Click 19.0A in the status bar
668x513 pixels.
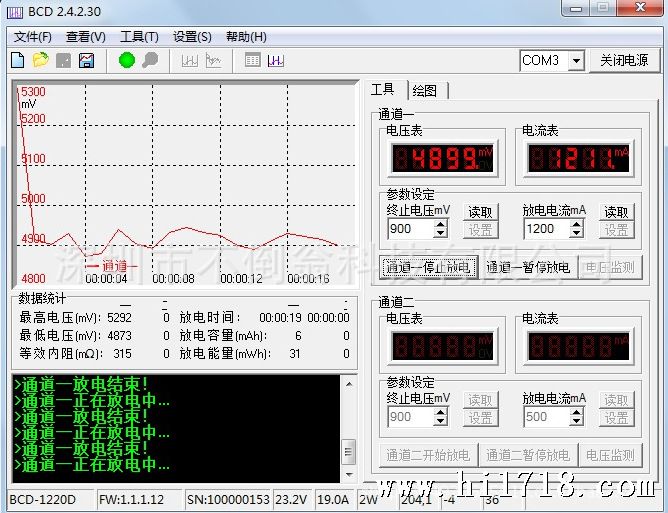[333, 499]
